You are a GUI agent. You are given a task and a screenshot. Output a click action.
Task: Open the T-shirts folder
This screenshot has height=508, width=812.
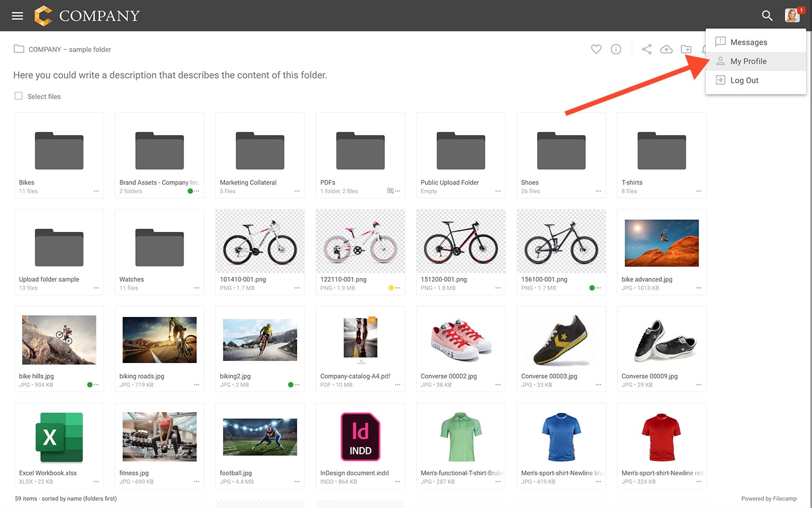click(662, 150)
